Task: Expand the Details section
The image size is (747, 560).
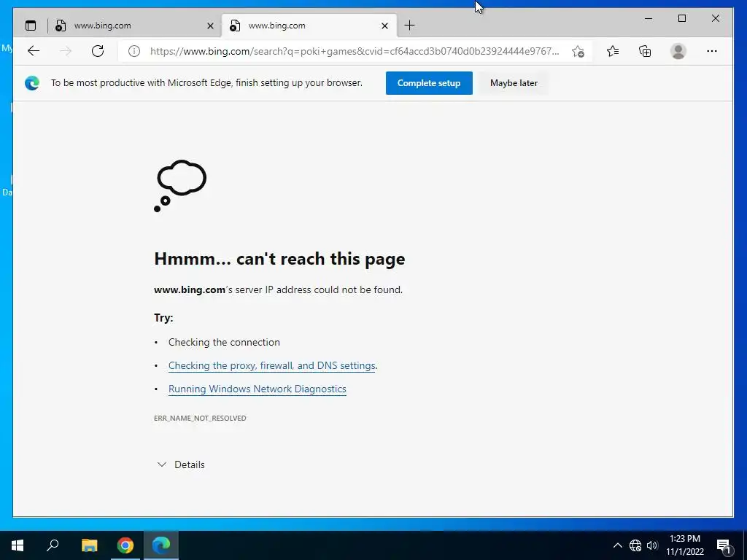Action: click(x=181, y=464)
